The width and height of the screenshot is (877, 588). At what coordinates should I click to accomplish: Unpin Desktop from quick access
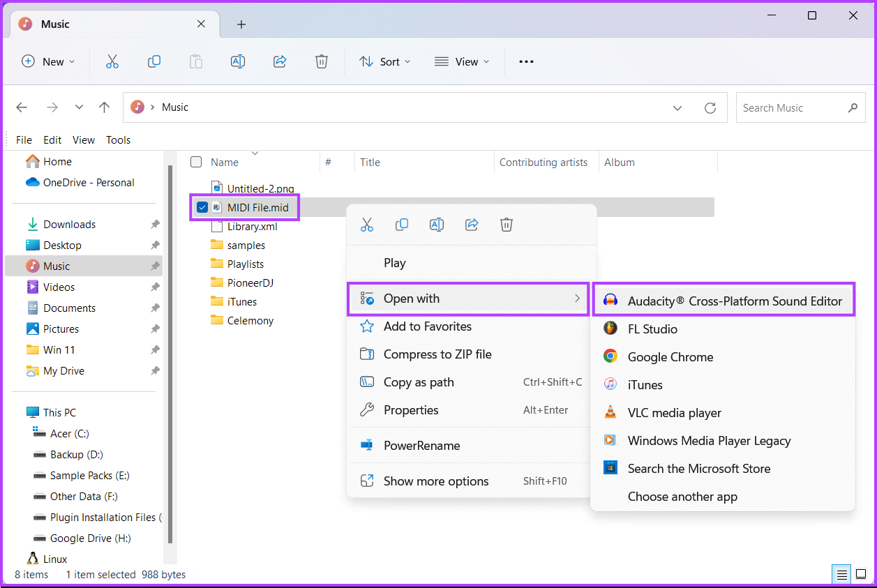click(x=154, y=246)
